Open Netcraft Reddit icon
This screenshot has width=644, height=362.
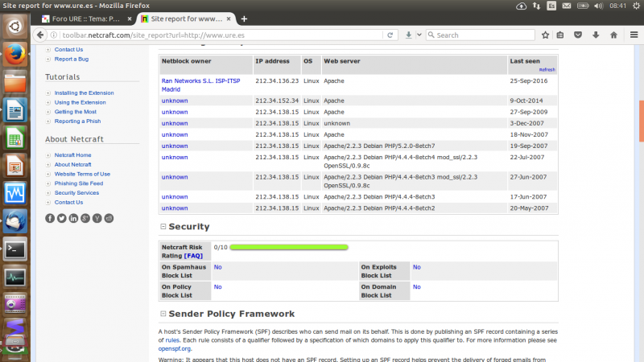[x=109, y=218]
